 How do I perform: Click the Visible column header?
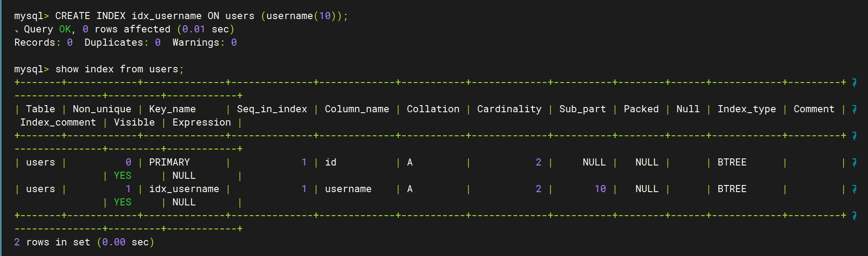(134, 122)
